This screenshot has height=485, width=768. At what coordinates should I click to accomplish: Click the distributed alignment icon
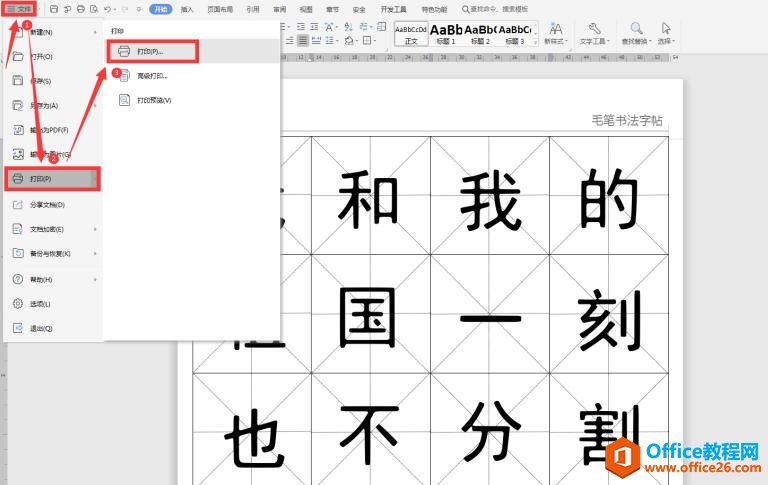click(316, 41)
